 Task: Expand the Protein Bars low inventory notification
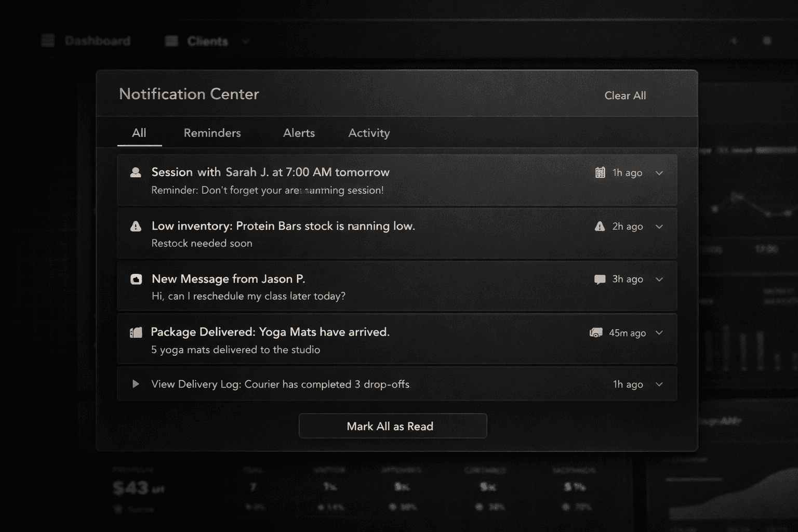pos(659,227)
